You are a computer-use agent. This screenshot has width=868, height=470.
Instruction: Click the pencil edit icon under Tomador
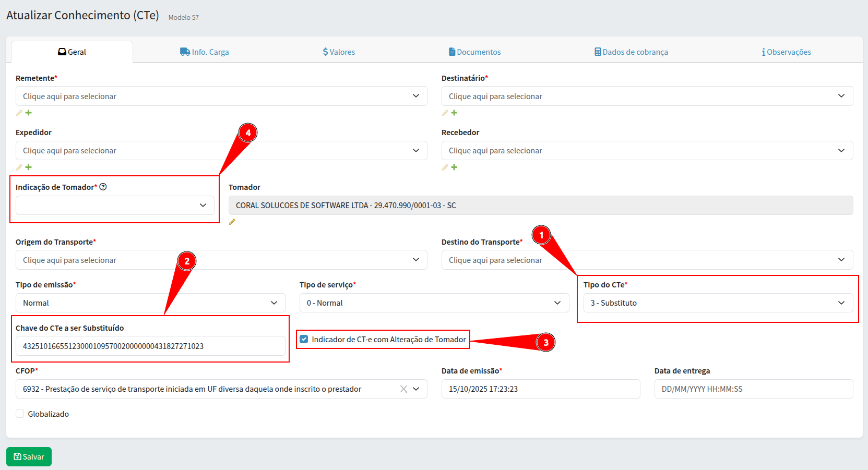tap(232, 222)
